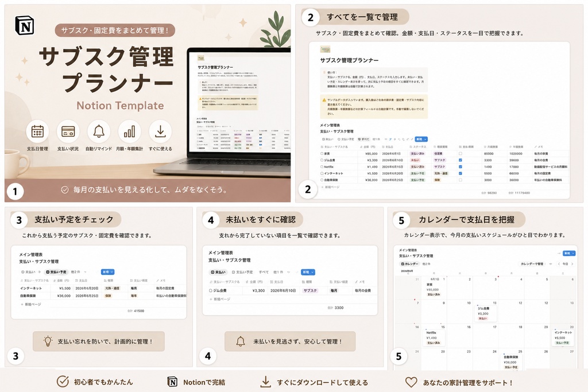Uncheck the checkbox in the Netflix row
This screenshot has height=392, width=588.
point(461,167)
